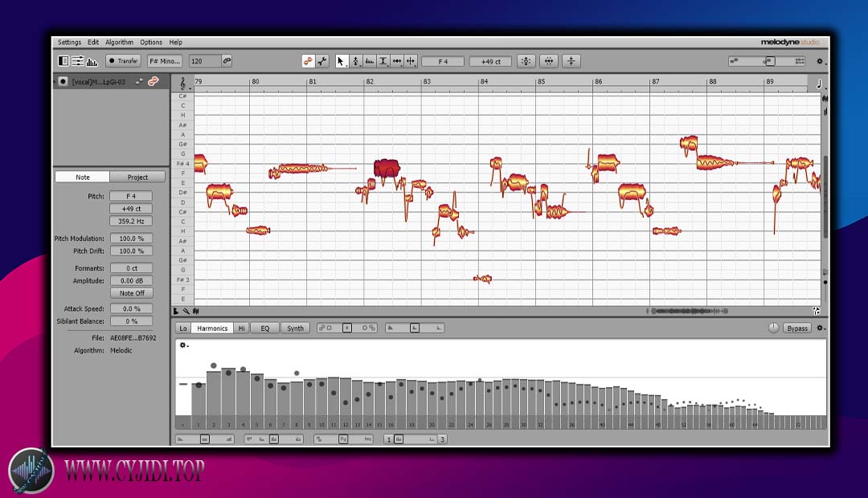This screenshot has height=498, width=868.
Task: Select the dark red highlighted note blob
Action: (x=387, y=168)
